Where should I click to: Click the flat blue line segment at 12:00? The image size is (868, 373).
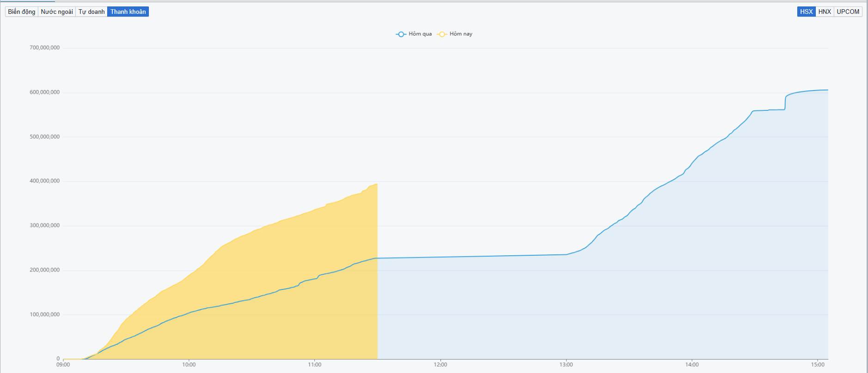440,257
